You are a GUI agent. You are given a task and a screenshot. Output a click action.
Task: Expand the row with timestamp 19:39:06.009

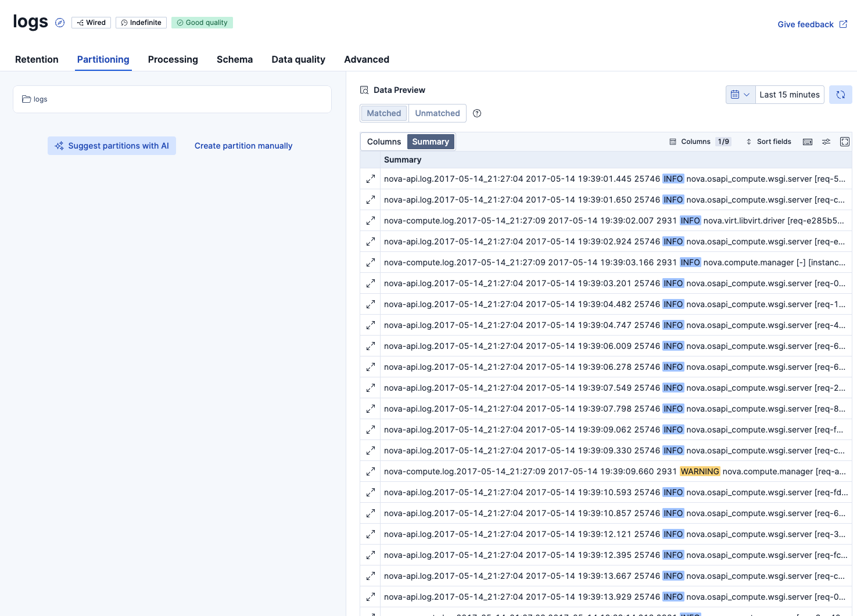[x=371, y=346]
